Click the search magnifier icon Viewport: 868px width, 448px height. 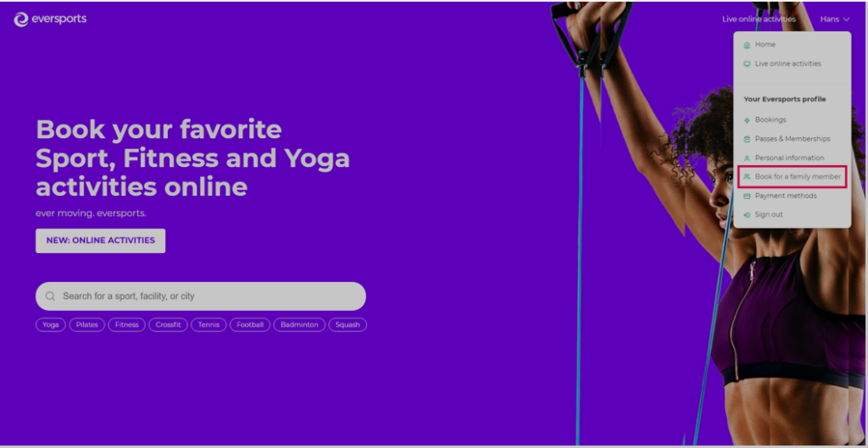[x=50, y=296]
